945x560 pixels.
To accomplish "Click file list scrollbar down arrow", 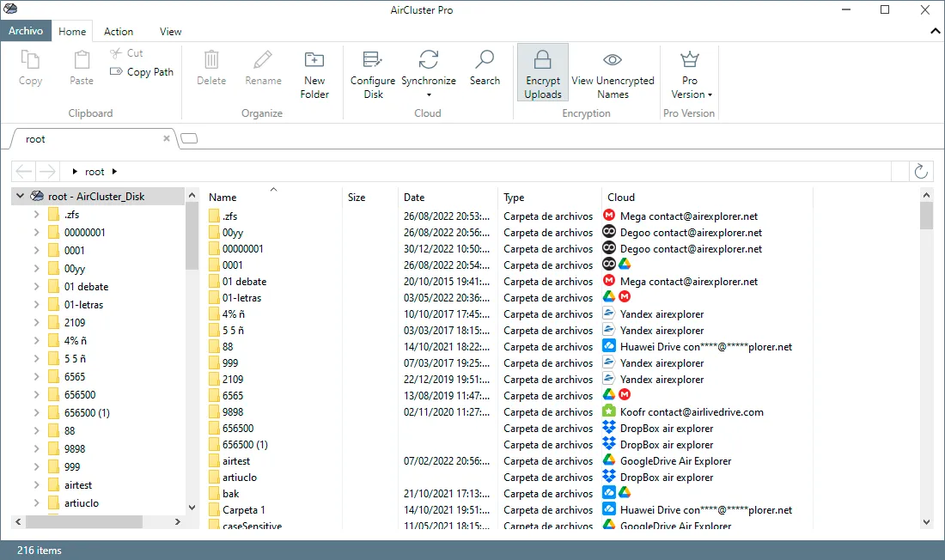I will [926, 522].
